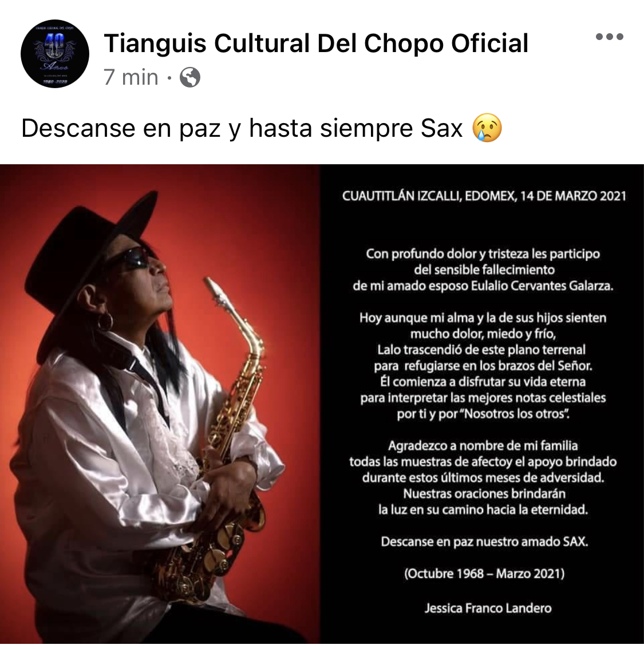The width and height of the screenshot is (644, 649).
Task: Click the Tianguis Cultural Del Chopo profile picture
Action: 54,53
